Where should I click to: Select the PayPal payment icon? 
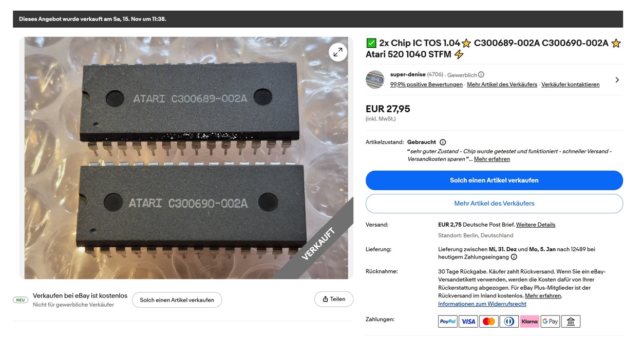coord(448,322)
